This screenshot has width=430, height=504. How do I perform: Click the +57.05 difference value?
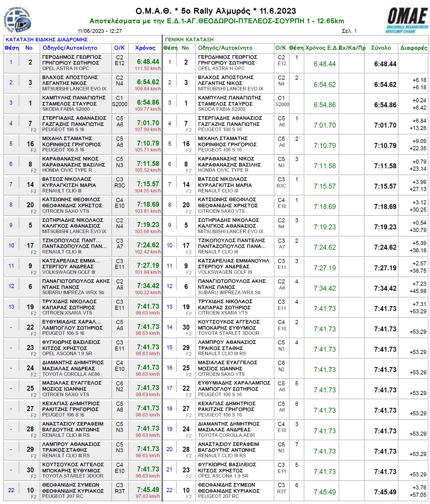tap(418, 495)
